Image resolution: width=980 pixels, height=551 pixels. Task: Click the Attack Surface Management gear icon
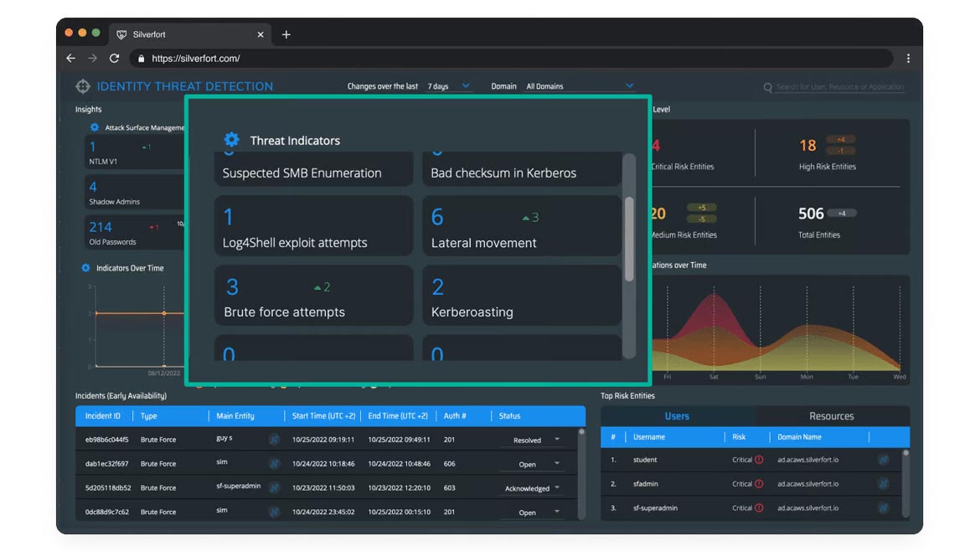[x=95, y=127]
